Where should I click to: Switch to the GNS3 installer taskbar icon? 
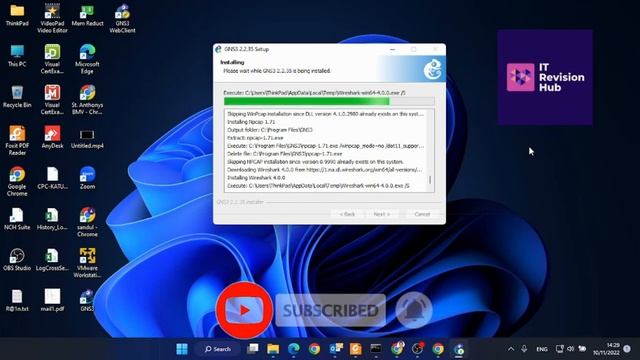click(459, 349)
